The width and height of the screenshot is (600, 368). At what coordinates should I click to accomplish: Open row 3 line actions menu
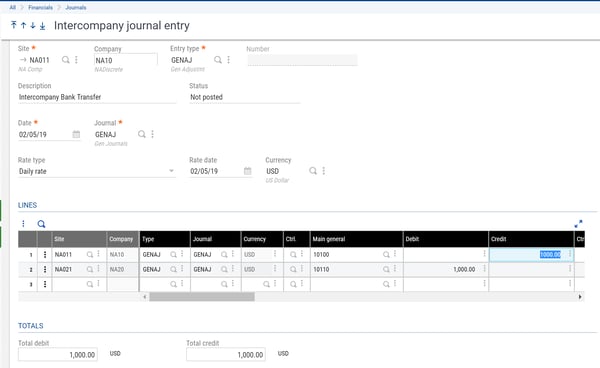[45, 284]
